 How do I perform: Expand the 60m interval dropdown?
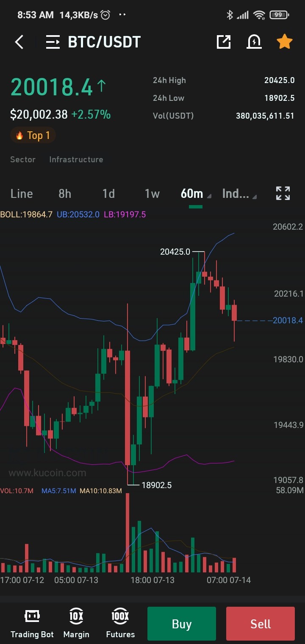point(195,194)
